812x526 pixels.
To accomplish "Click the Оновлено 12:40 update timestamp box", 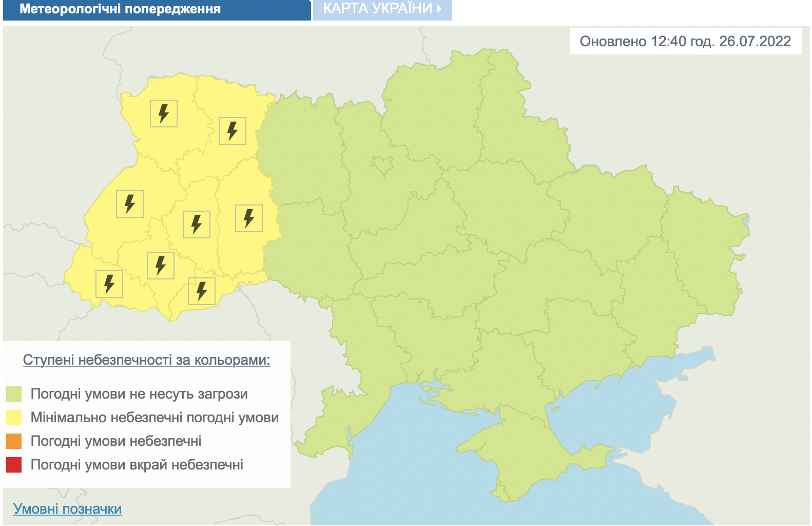I will coord(685,41).
